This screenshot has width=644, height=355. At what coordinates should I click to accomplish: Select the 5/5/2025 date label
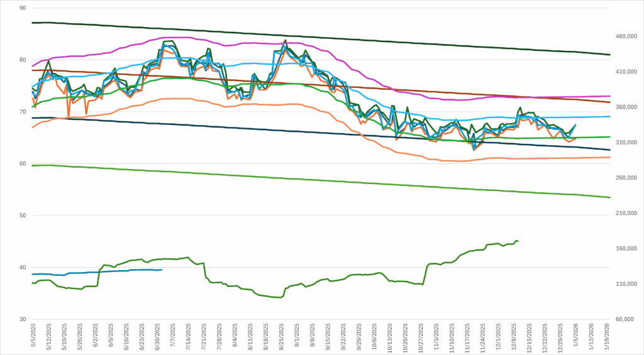coord(33,336)
